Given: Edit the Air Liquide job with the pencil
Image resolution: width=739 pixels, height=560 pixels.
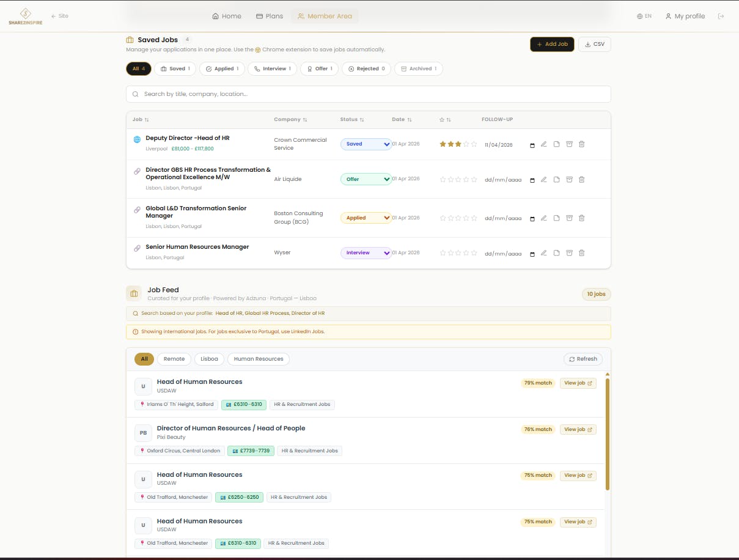Looking at the screenshot, I should point(543,179).
